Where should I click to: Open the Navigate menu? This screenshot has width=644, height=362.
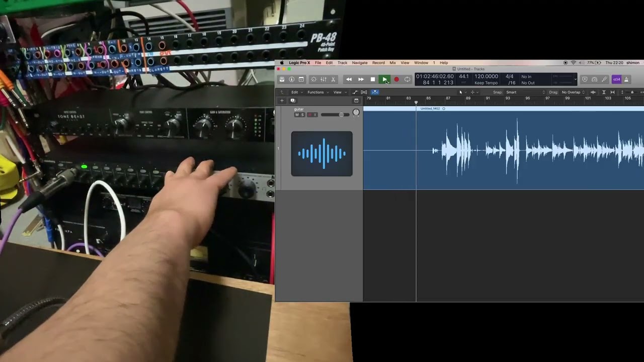[x=360, y=63]
